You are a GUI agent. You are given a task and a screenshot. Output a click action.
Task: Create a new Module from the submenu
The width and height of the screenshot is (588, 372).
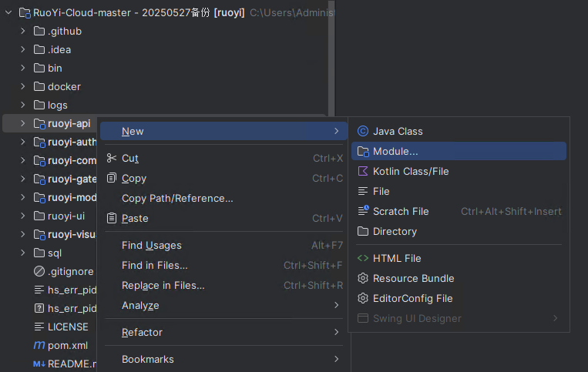click(x=459, y=152)
